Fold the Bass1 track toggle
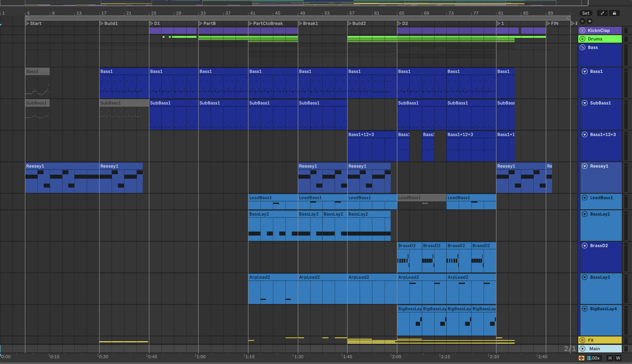The width and height of the screenshot is (632, 364). (x=584, y=72)
